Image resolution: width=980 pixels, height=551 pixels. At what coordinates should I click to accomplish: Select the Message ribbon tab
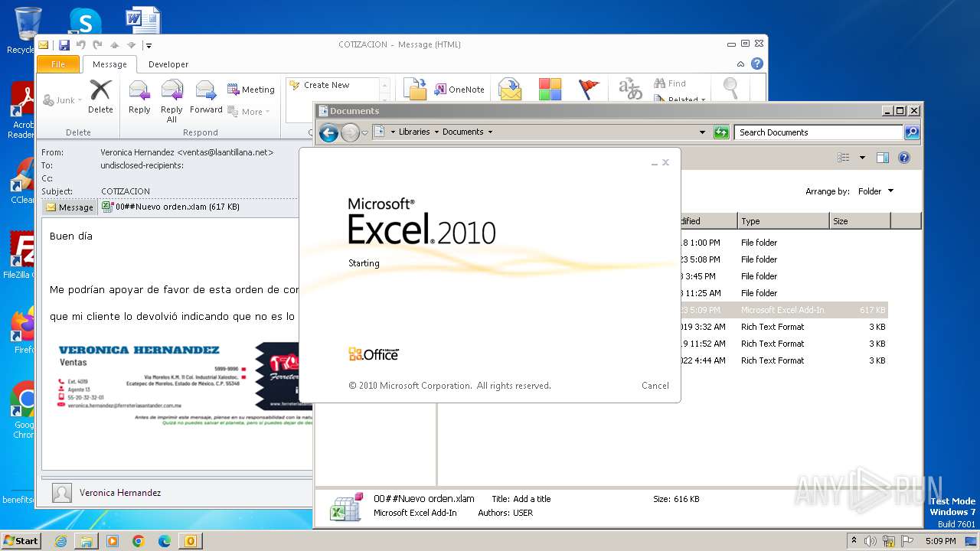109,64
